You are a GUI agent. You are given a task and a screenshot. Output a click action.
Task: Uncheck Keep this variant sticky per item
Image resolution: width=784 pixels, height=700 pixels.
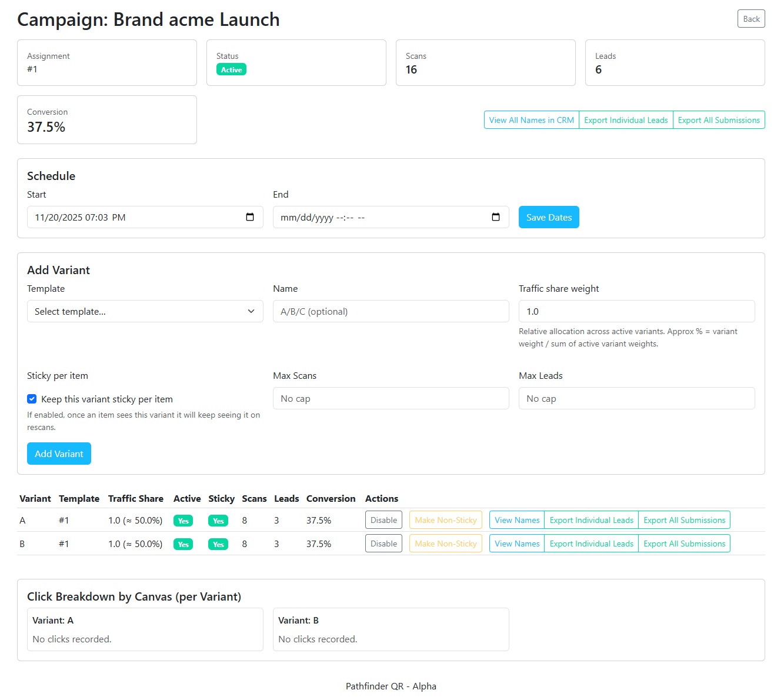(32, 399)
